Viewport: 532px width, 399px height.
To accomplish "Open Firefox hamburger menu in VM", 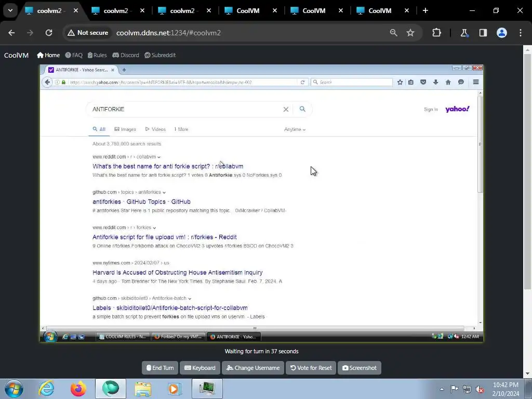I will [476, 82].
